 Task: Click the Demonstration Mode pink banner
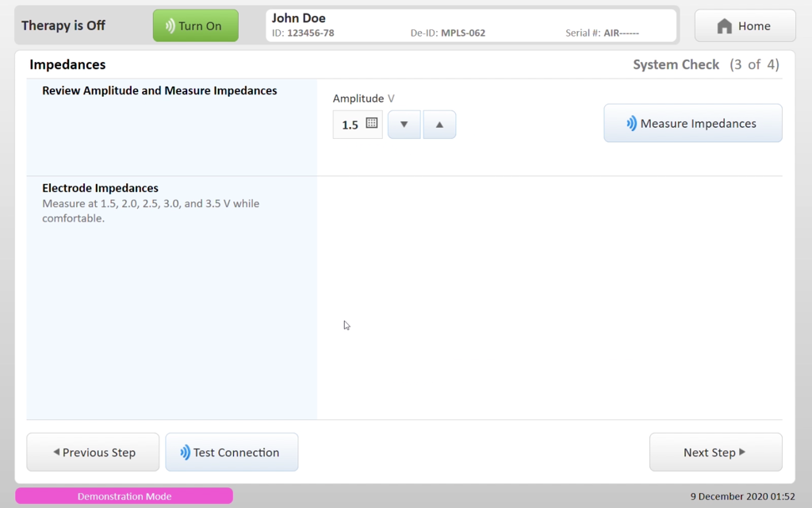tap(124, 496)
